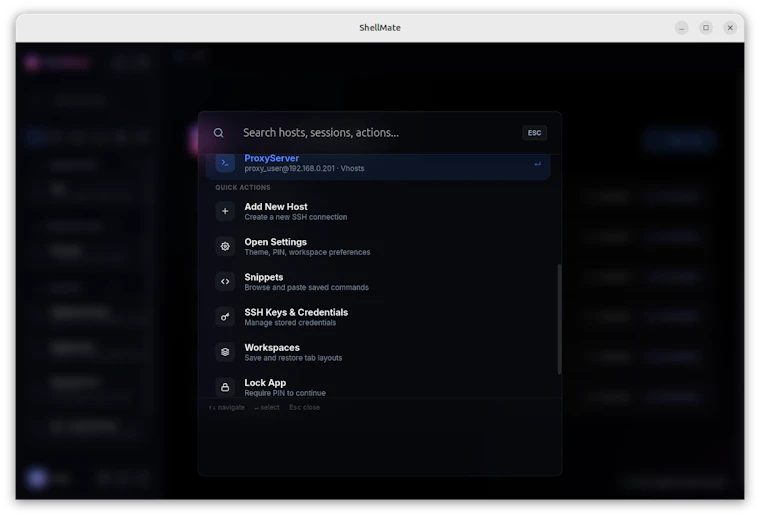
Task: Maximize the ShellMate window
Action: tap(706, 28)
